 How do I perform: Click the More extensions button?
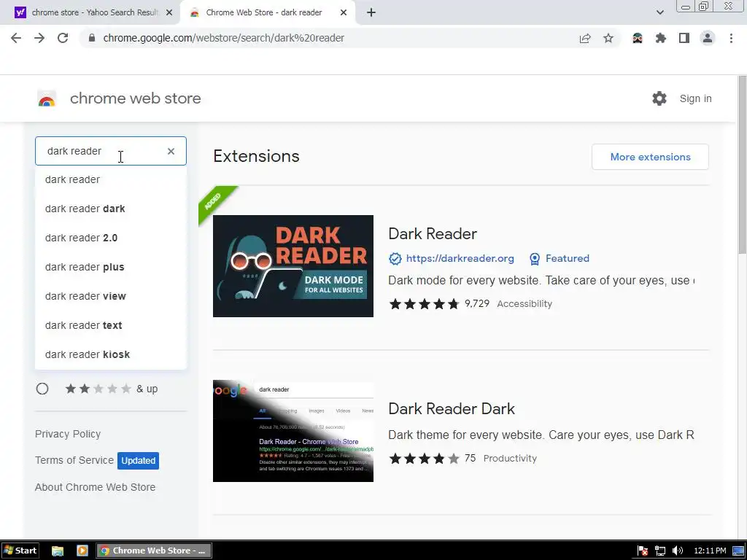[650, 157]
